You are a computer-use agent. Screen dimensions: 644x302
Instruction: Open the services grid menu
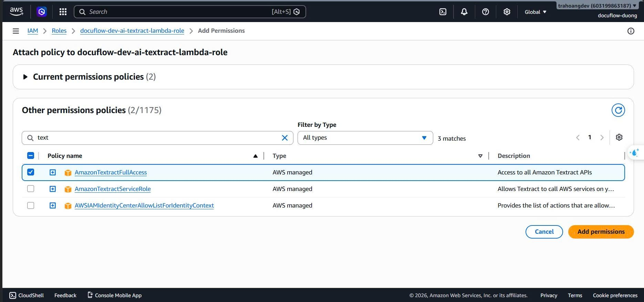[x=63, y=12]
